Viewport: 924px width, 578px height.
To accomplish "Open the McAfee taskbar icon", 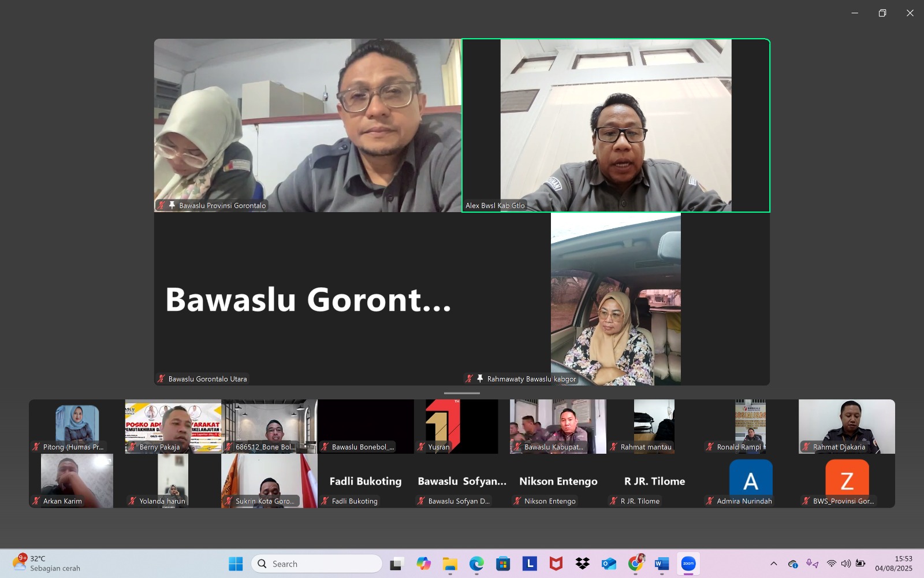I will [x=556, y=564].
